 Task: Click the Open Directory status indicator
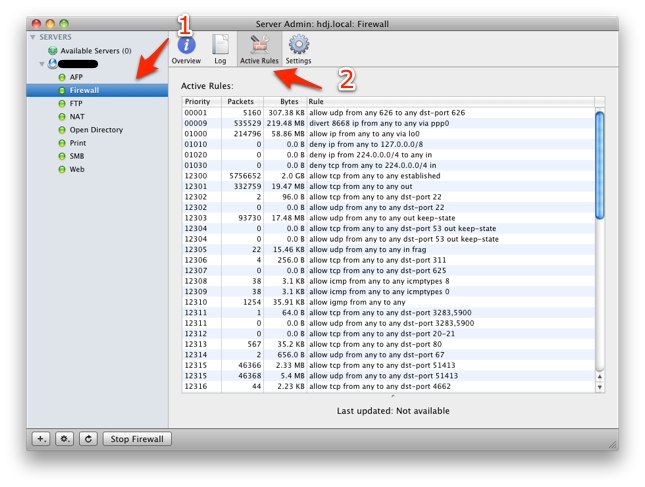62,130
